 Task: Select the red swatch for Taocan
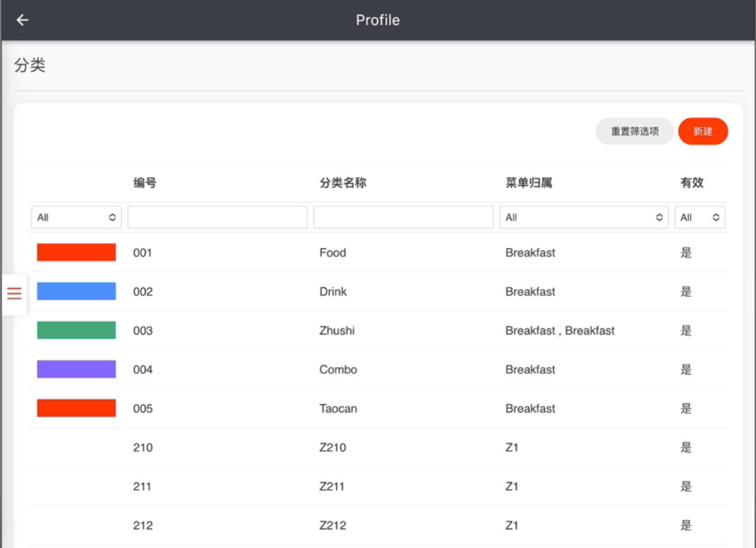[76, 408]
